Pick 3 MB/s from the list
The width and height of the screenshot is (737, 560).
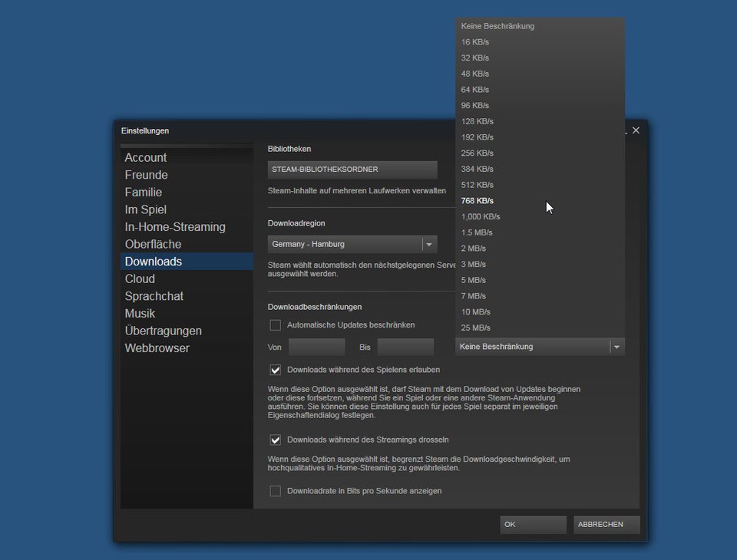pyautogui.click(x=540, y=265)
